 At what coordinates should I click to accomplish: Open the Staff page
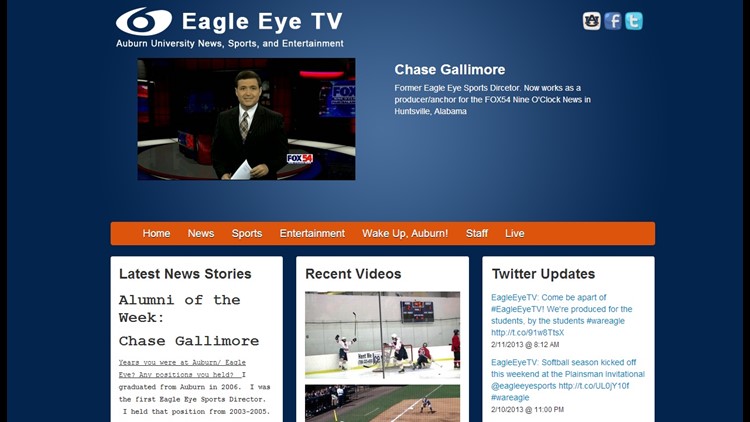point(477,233)
